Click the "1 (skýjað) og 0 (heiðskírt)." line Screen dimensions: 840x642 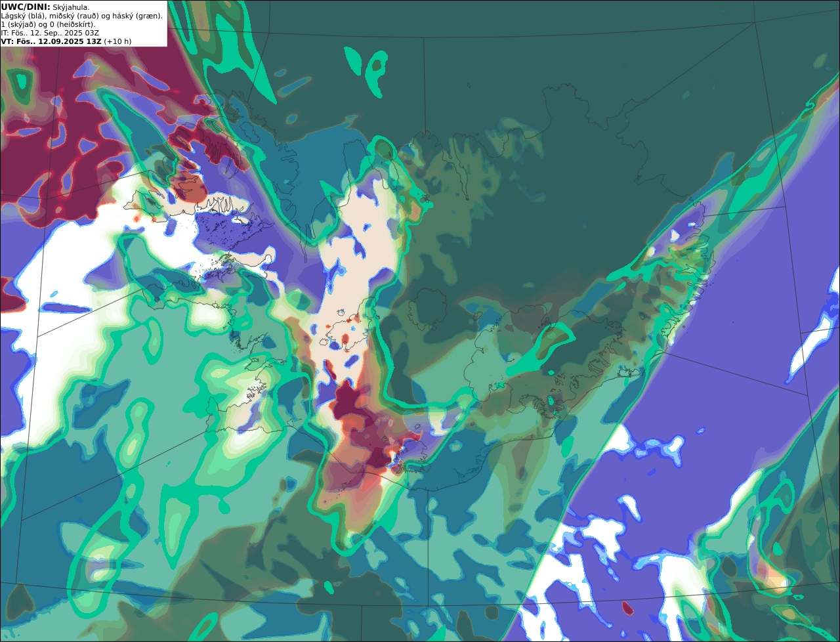(x=48, y=24)
